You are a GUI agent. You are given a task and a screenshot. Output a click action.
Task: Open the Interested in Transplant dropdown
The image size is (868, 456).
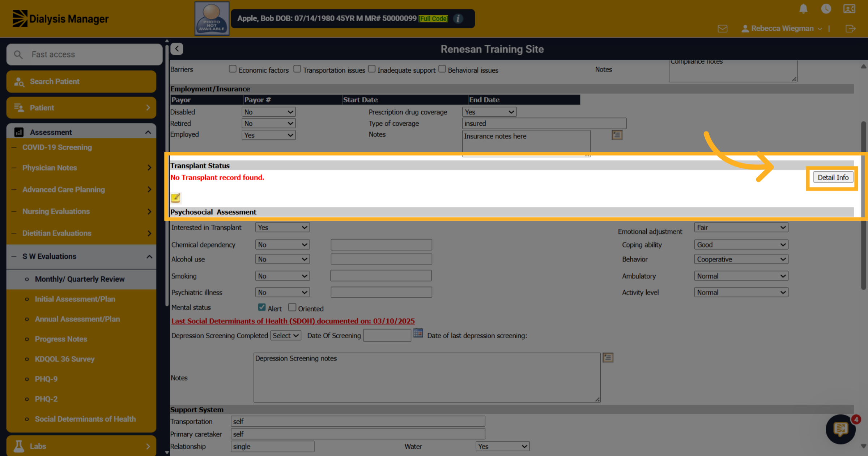point(282,227)
